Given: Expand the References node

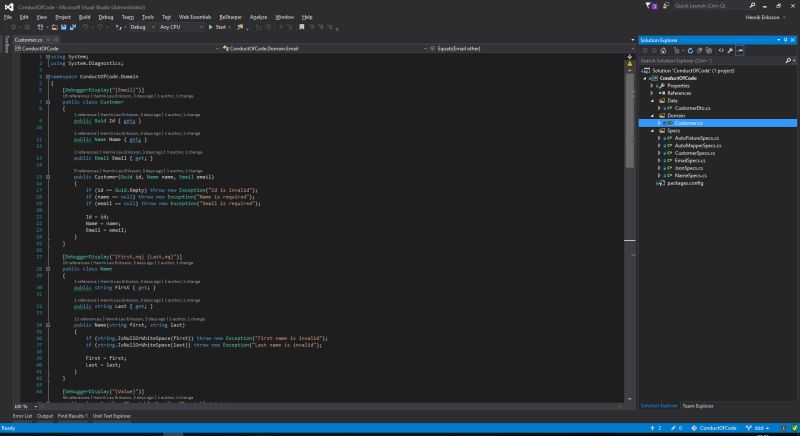Looking at the screenshot, I should 652,93.
